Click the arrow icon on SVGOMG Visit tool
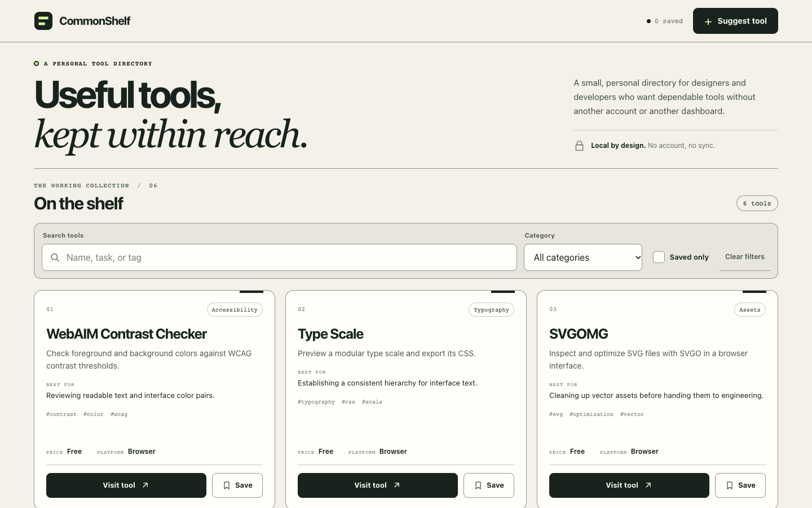This screenshot has width=812, height=508. [648, 485]
